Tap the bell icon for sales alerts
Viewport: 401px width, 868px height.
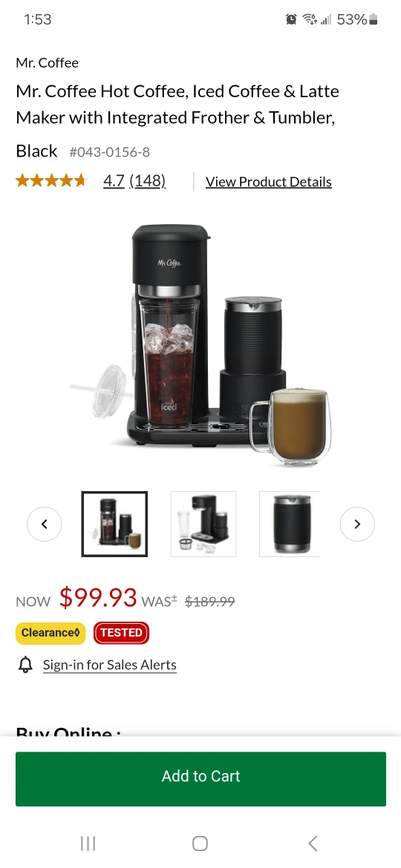[x=25, y=665]
